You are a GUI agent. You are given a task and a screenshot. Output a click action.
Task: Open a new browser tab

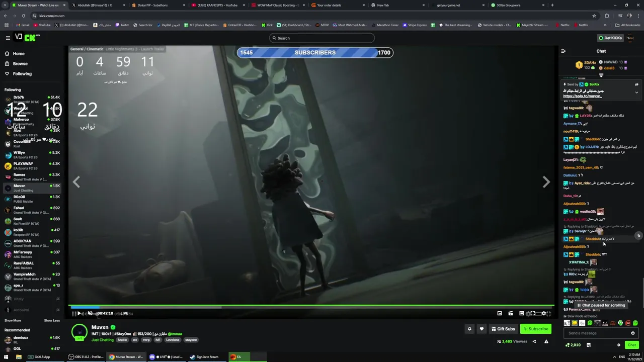click(x=552, y=5)
